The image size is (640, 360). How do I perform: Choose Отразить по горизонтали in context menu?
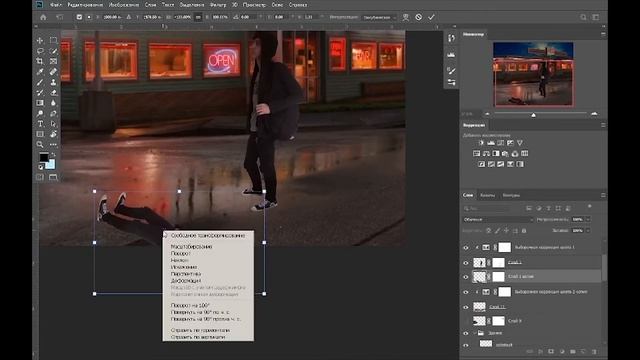(200, 330)
